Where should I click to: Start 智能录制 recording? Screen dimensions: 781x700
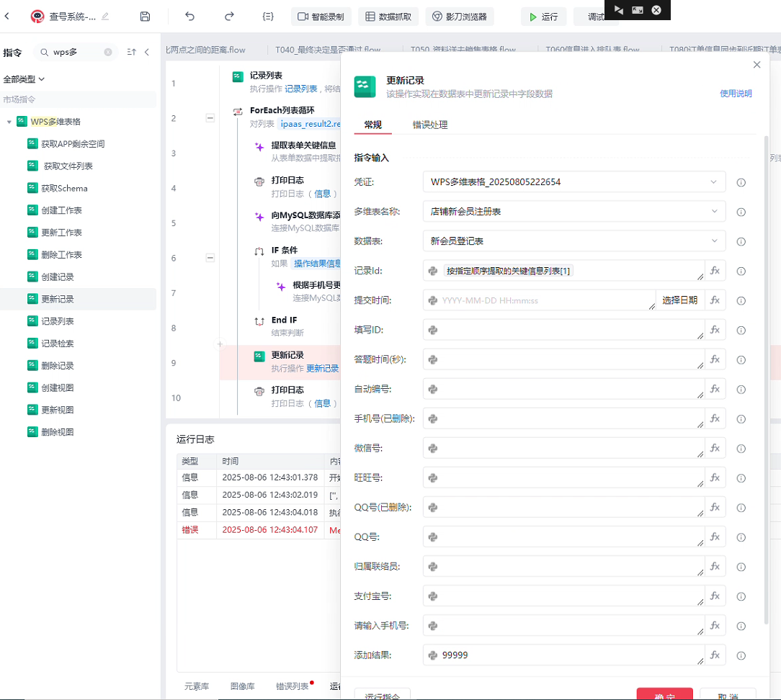[321, 17]
